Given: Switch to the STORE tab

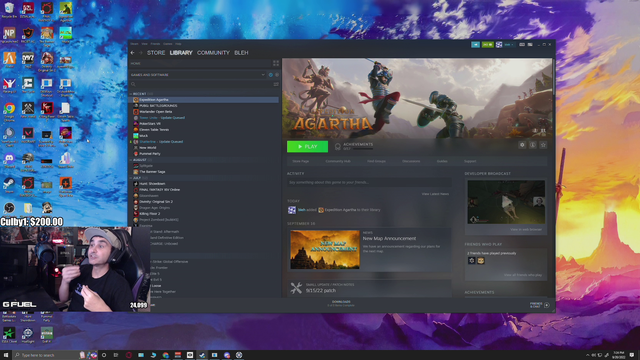Looking at the screenshot, I should pyautogui.click(x=156, y=53).
